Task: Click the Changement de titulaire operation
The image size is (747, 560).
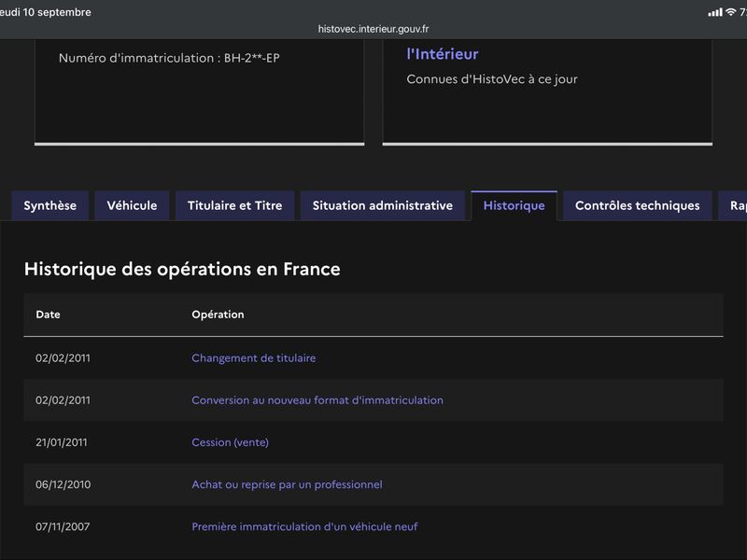Action: pos(253,358)
